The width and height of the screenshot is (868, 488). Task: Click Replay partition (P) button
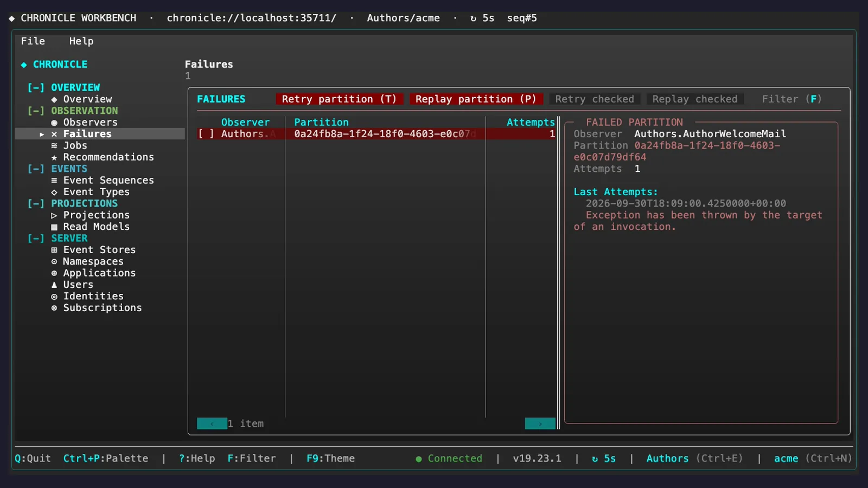[x=476, y=99]
